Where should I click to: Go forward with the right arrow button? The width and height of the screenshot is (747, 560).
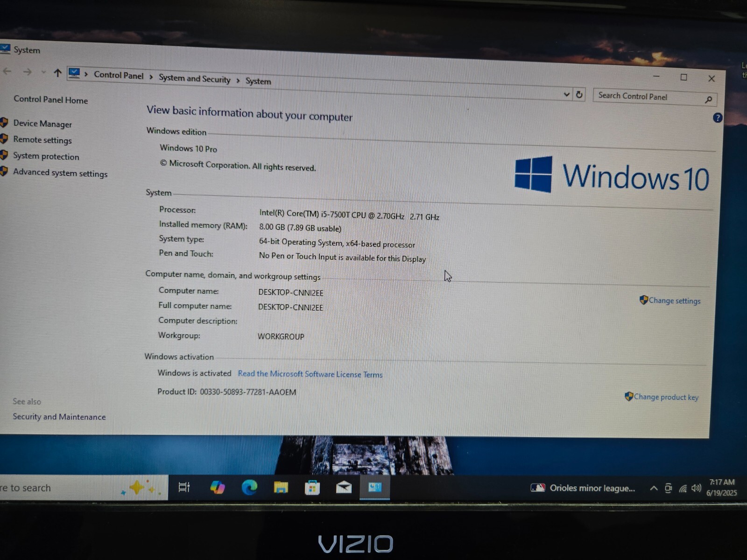[28, 72]
